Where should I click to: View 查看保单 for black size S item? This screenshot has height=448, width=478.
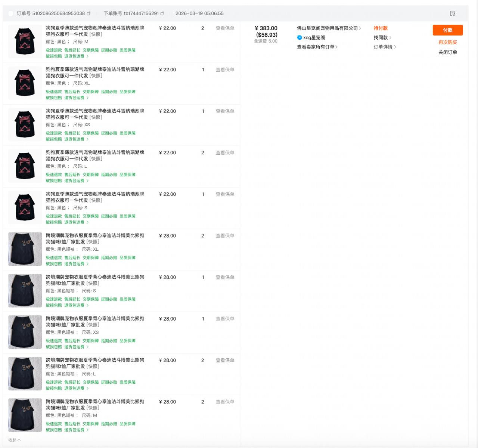225,194
